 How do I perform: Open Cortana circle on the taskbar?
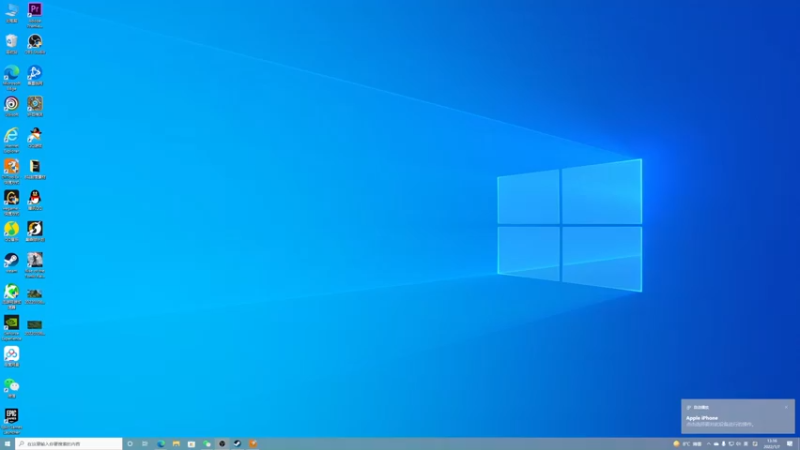point(130,444)
